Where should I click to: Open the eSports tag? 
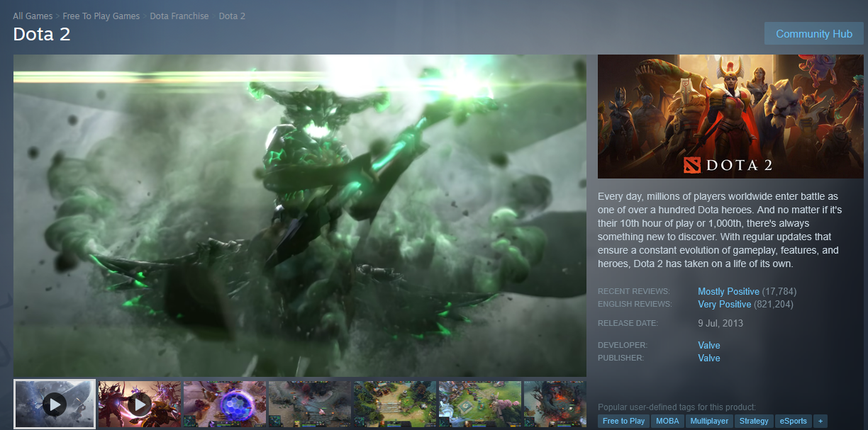click(x=793, y=421)
